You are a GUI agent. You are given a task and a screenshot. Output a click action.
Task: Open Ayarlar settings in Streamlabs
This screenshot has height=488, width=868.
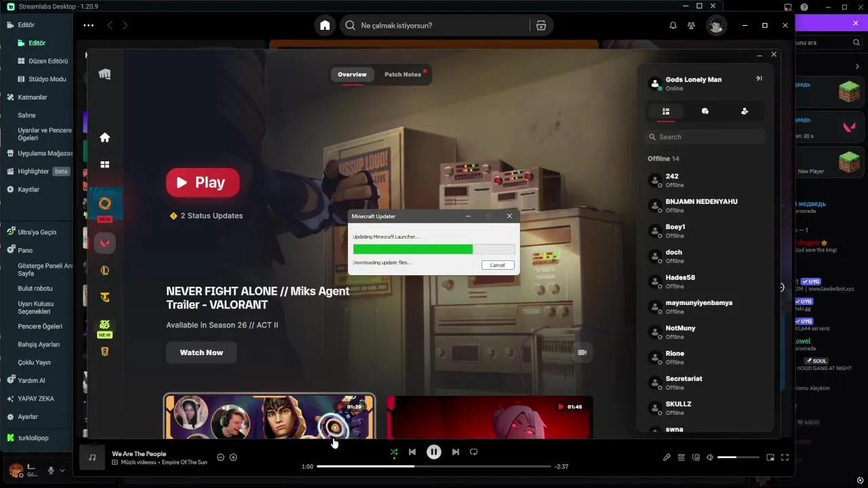pos(22,417)
